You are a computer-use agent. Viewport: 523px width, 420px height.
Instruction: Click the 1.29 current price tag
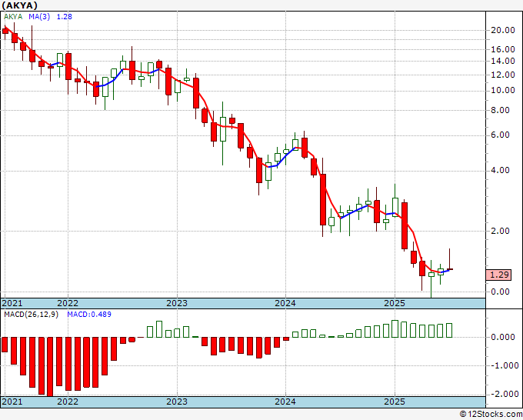coord(498,275)
